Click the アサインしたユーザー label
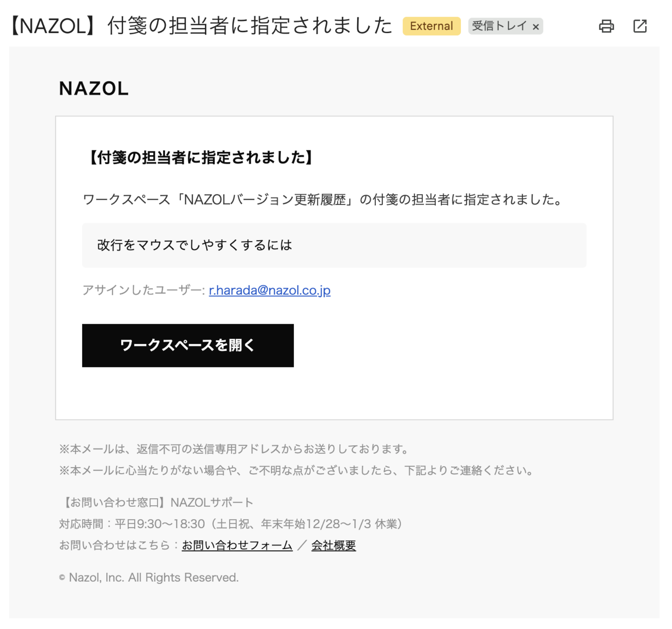This screenshot has width=672, height=629. 144,290
